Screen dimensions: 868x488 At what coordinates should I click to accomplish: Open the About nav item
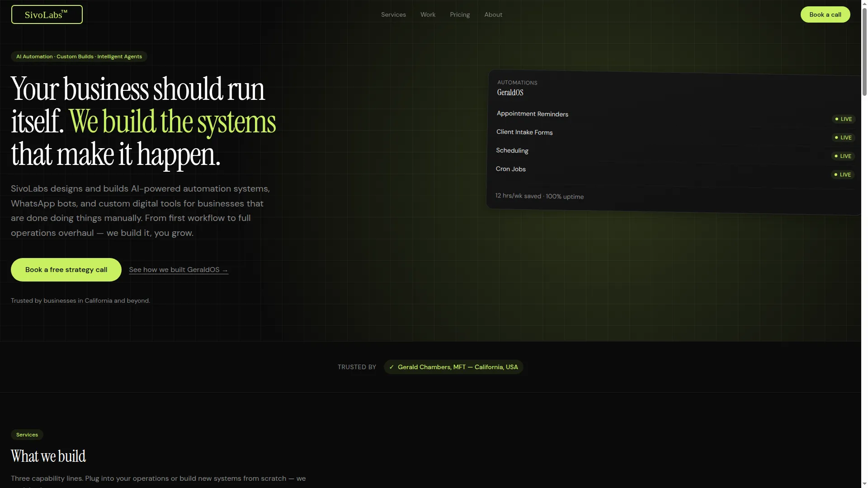493,14
